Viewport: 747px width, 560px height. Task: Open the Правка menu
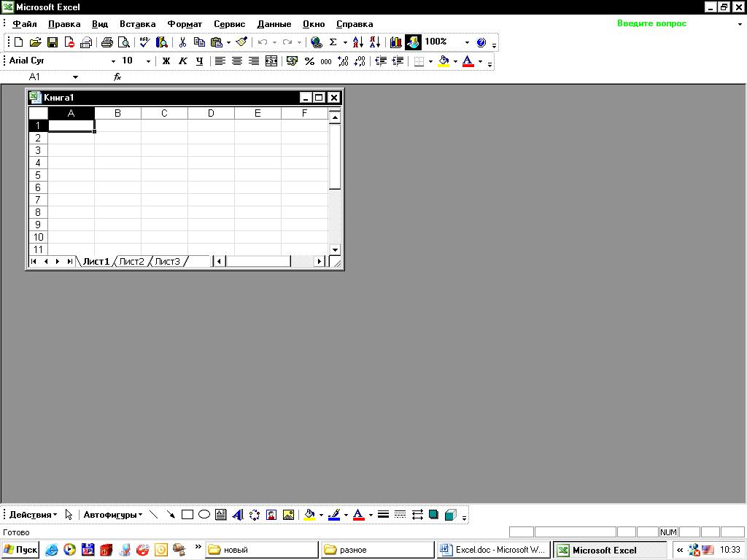64,24
